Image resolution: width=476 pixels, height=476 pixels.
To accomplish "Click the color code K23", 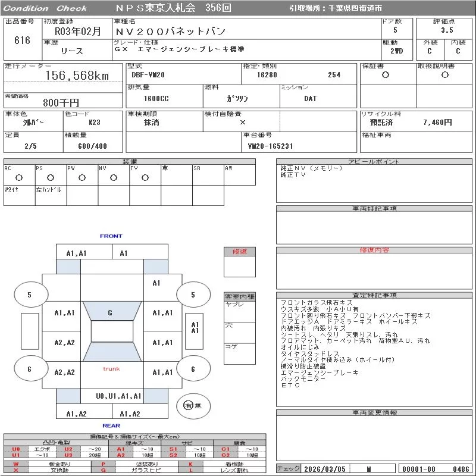I will (95, 123).
